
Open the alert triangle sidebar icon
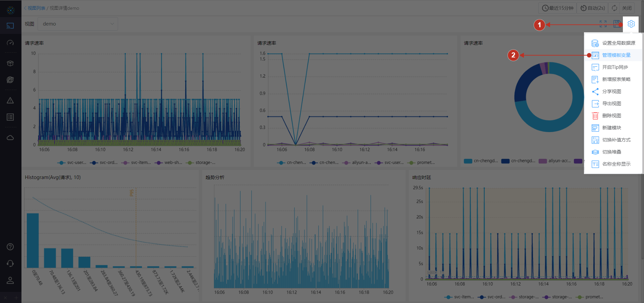click(10, 100)
